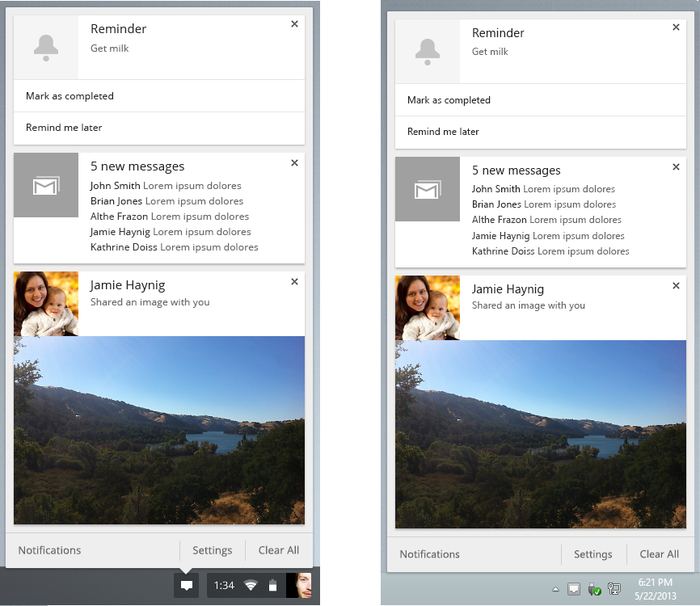The width and height of the screenshot is (700, 606).
Task: Click the 5 new messages title in the Windows panel
Action: click(516, 170)
